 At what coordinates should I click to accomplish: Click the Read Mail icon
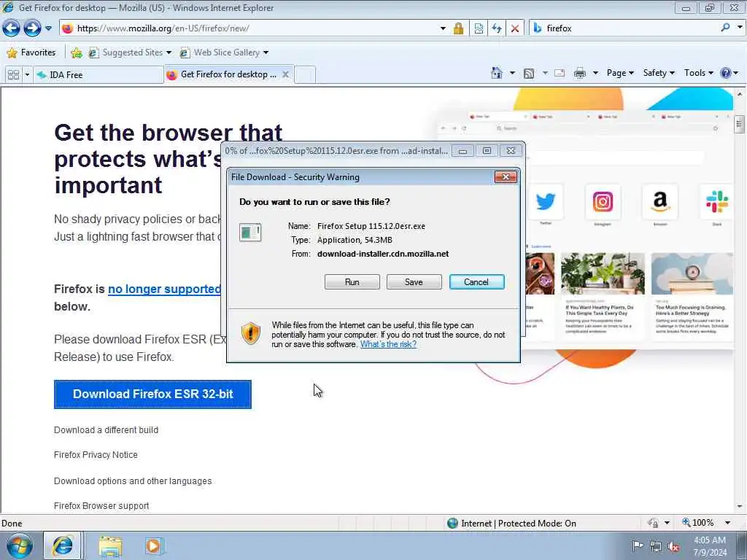(x=560, y=73)
